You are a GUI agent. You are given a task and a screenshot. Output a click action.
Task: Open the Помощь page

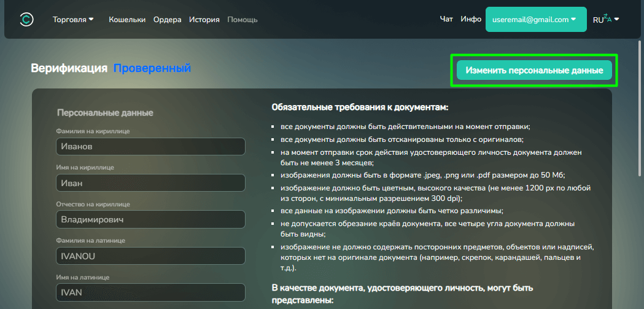(242, 20)
